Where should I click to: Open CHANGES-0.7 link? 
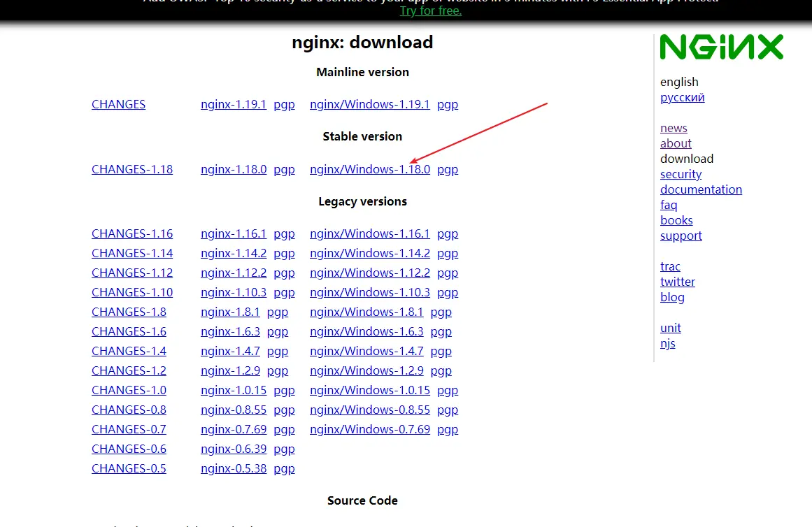click(129, 430)
